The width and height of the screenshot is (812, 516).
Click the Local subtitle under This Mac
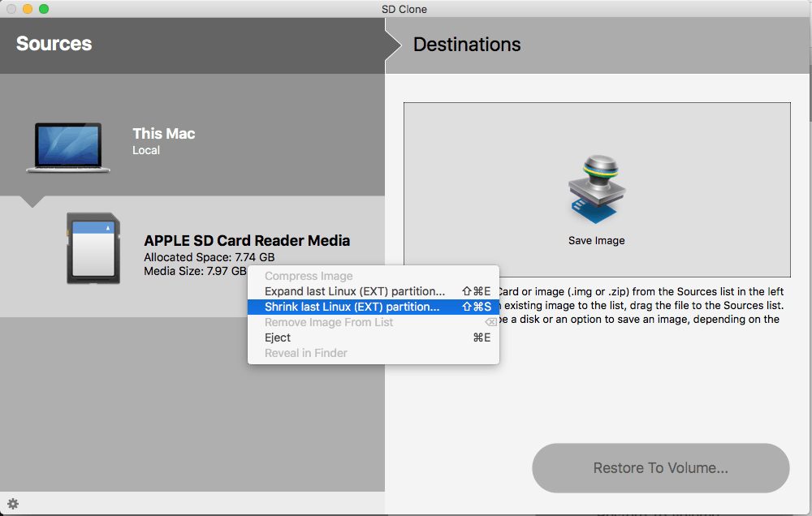[x=146, y=151]
